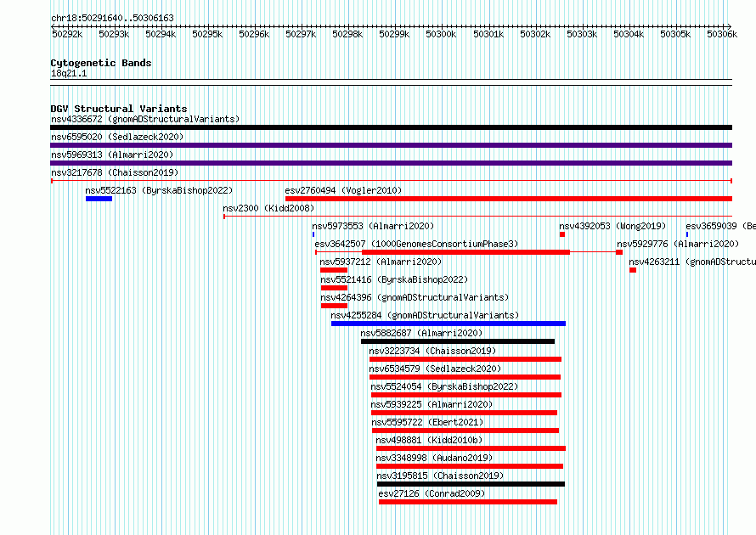
Task: Click nsv5524054 (ByrskaBishop2022) label
Action: point(444,386)
